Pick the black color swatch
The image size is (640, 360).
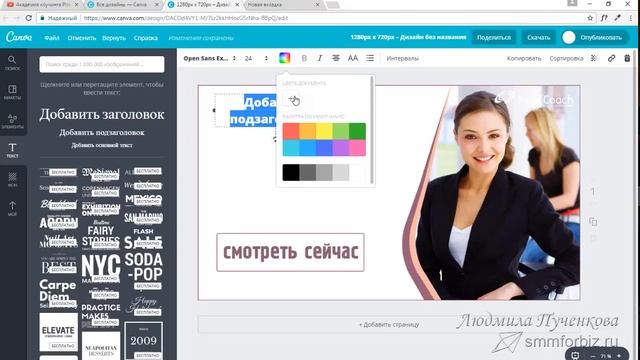tap(291, 172)
